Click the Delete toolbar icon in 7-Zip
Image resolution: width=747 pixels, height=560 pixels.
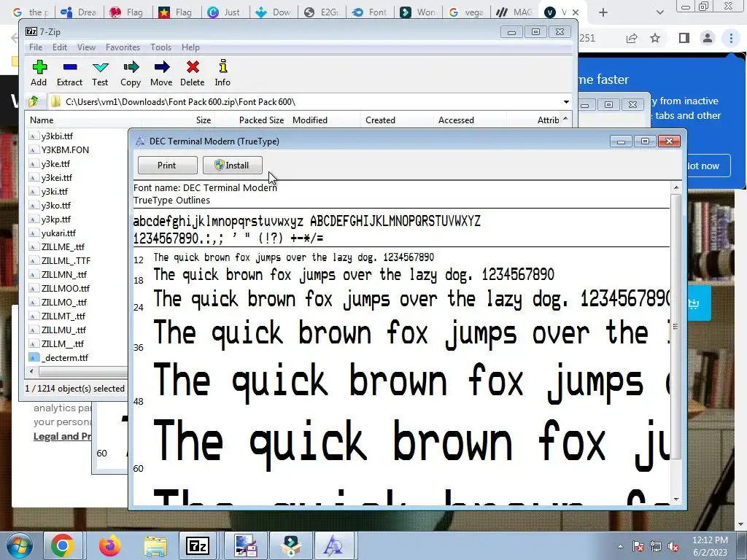[193, 73]
